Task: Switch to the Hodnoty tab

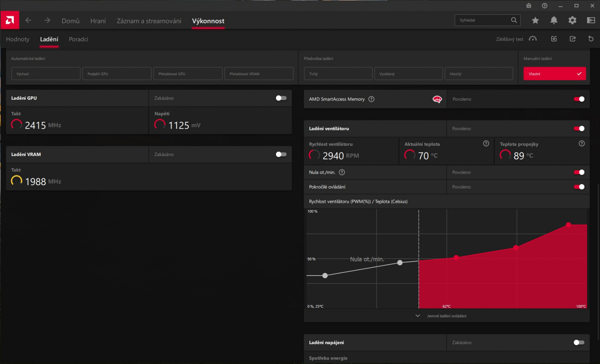Action: pyautogui.click(x=18, y=39)
